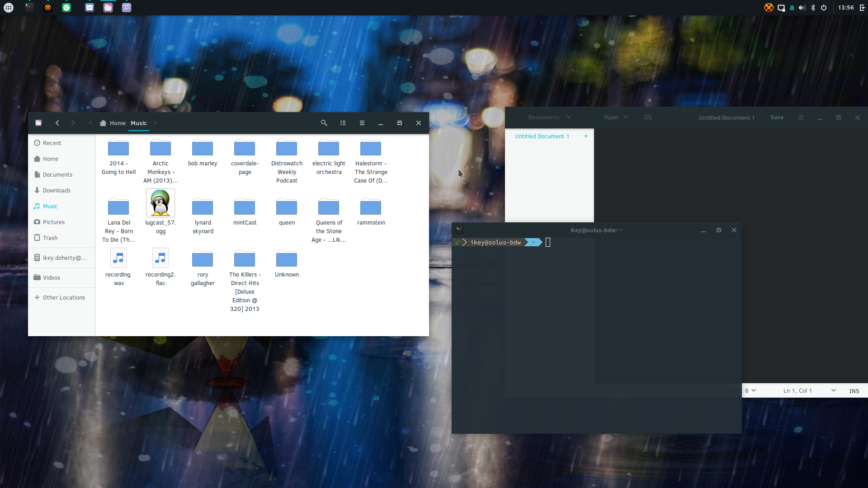Select the coverdale-page folder
Image resolution: width=868 pixels, height=488 pixels.
(x=245, y=157)
